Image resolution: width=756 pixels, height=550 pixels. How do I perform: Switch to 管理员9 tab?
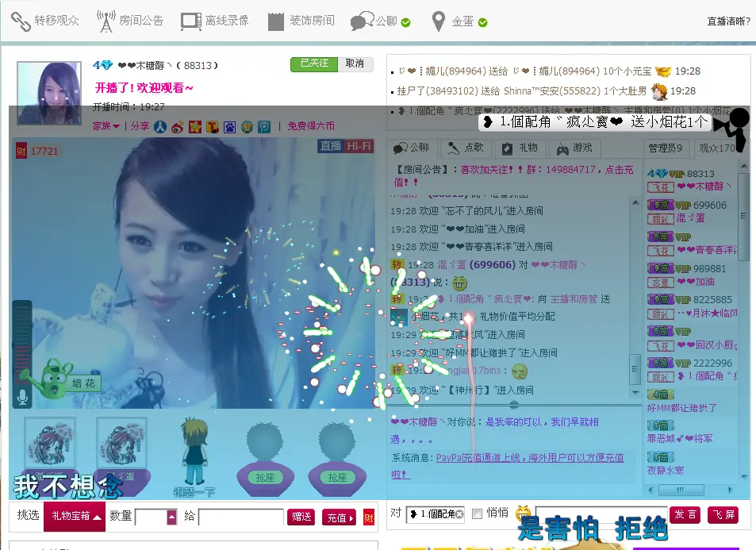coord(666,148)
